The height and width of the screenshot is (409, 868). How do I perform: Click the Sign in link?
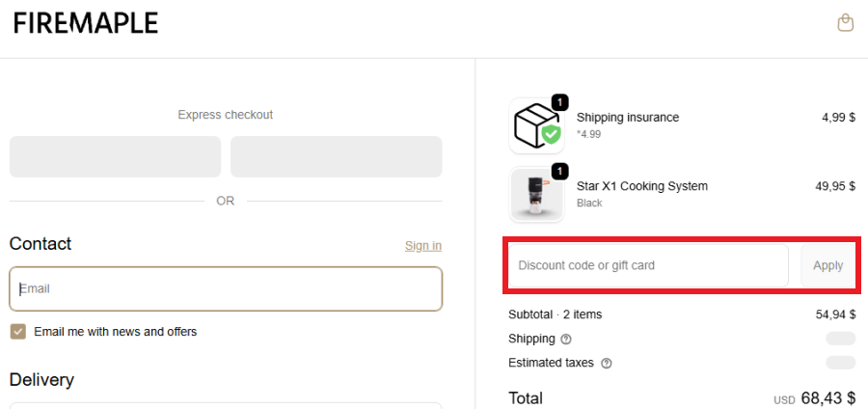[x=422, y=246]
